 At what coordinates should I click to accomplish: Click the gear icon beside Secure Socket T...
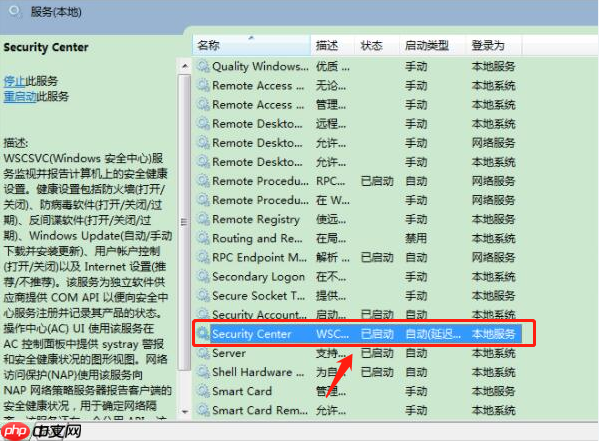tap(203, 295)
